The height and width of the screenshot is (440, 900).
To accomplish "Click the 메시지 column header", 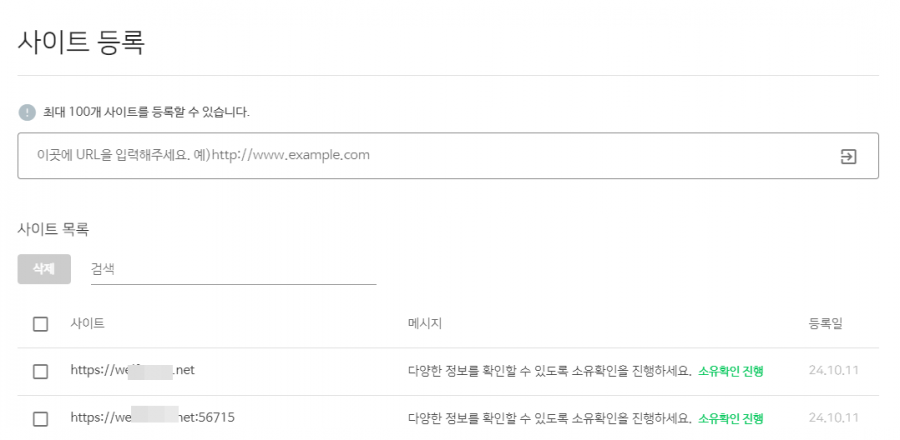I will pyautogui.click(x=425, y=324).
